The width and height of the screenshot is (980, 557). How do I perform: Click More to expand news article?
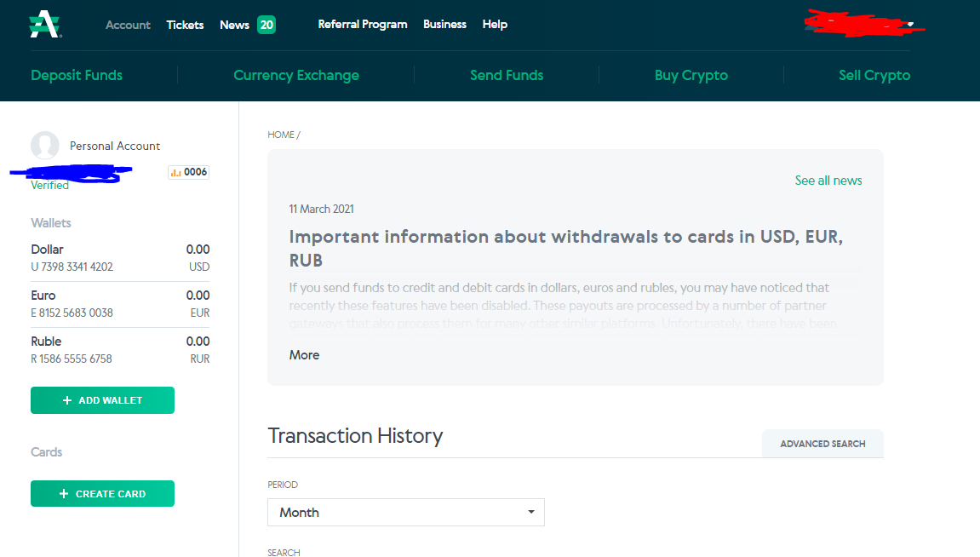pos(304,355)
